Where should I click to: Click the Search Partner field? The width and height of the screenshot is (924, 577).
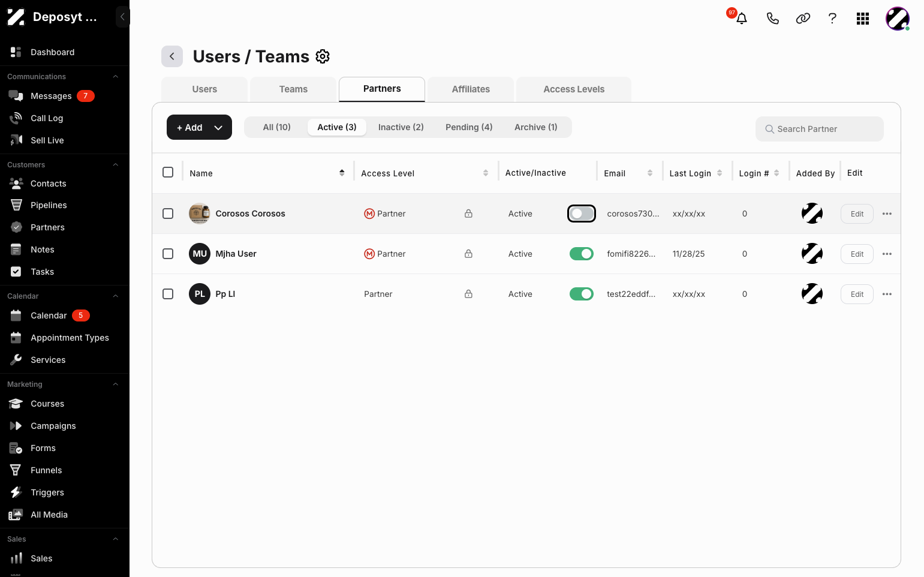pyautogui.click(x=820, y=129)
